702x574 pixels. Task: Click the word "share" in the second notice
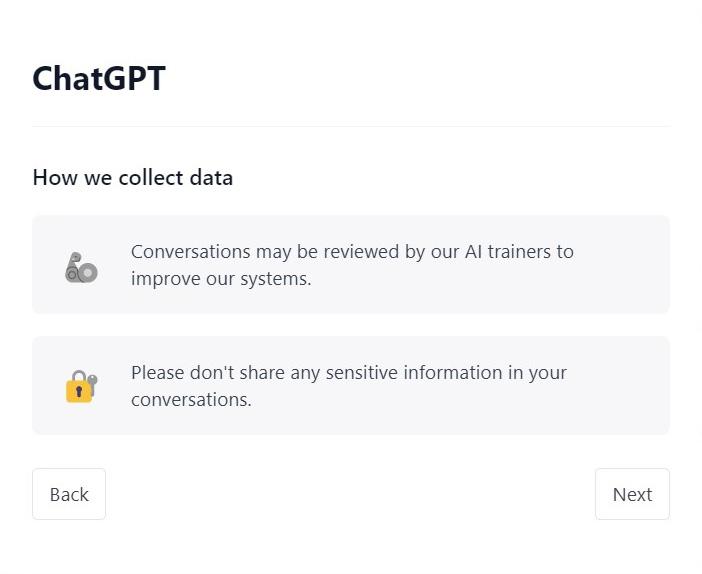click(262, 373)
